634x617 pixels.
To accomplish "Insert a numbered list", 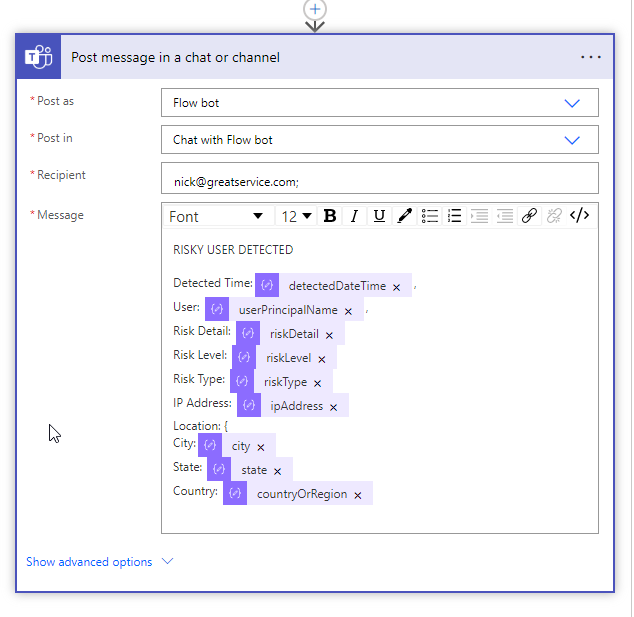I will click(455, 216).
